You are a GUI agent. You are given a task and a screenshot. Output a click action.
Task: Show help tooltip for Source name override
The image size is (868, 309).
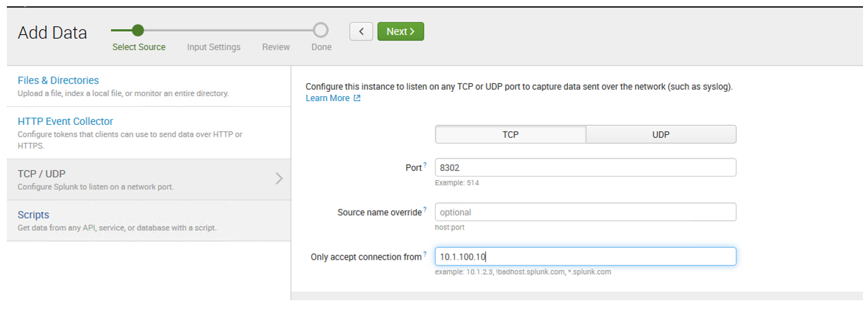pos(426,210)
